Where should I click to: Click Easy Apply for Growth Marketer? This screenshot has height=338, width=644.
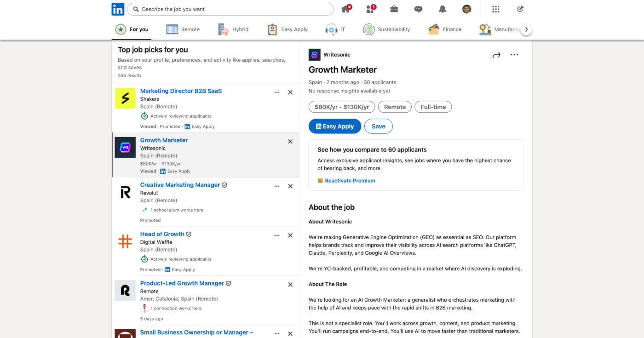pos(334,126)
